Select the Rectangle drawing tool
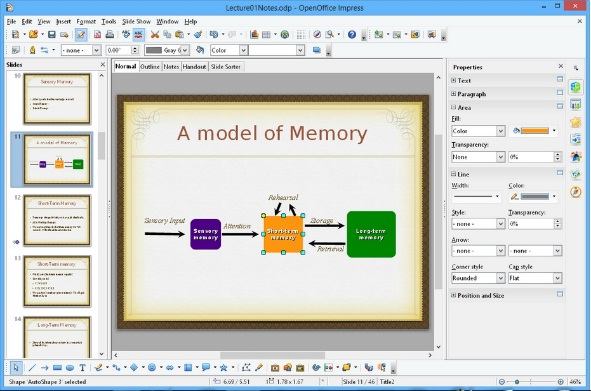The image size is (591, 391). (57, 368)
